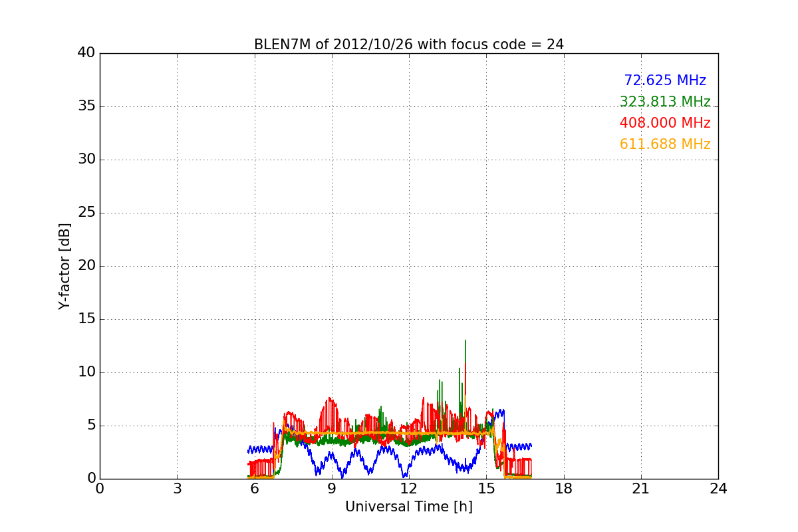
Task: Select the orange "611.688 MHz" legend label
Action: 665,144
